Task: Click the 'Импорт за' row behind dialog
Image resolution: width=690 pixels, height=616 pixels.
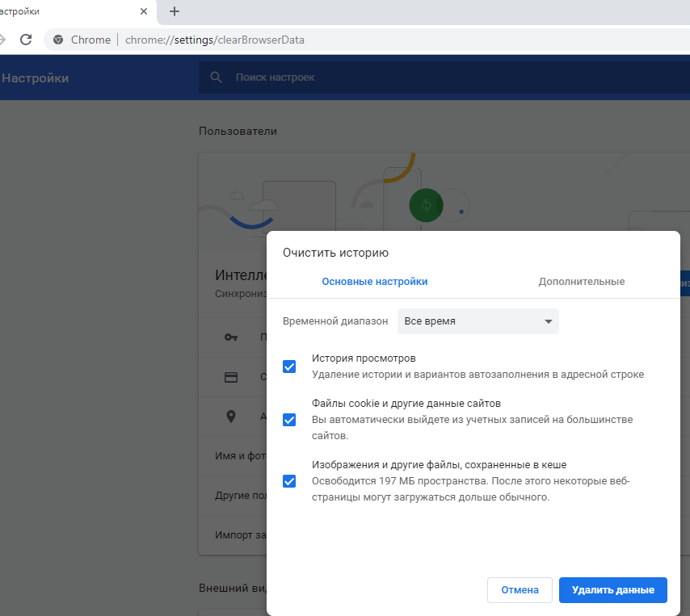Action: (x=233, y=535)
